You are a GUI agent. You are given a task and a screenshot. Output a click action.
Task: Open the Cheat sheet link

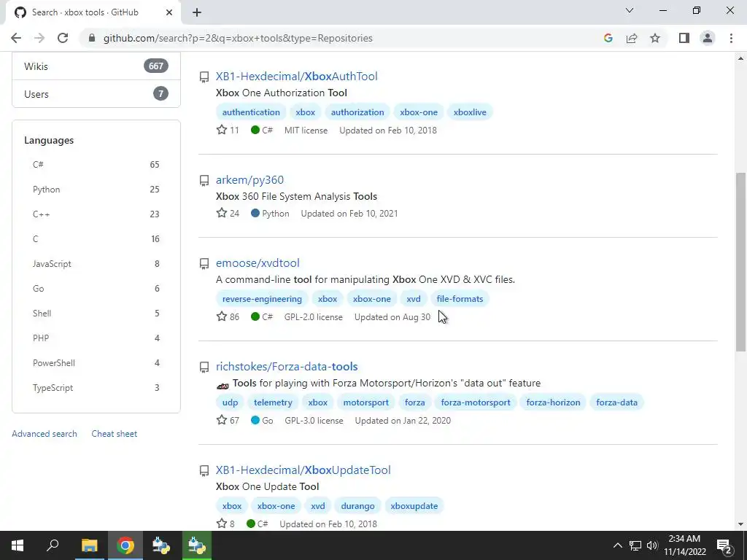coord(115,434)
